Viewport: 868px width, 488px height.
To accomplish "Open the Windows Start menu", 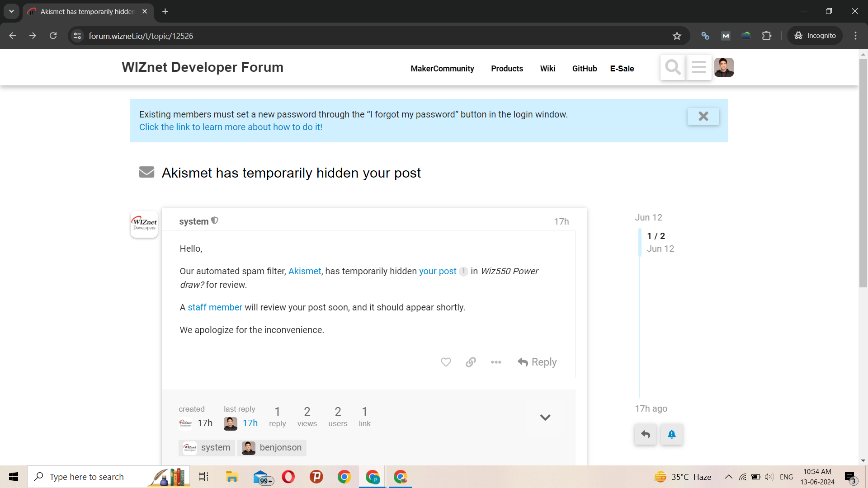I will coord(14,477).
